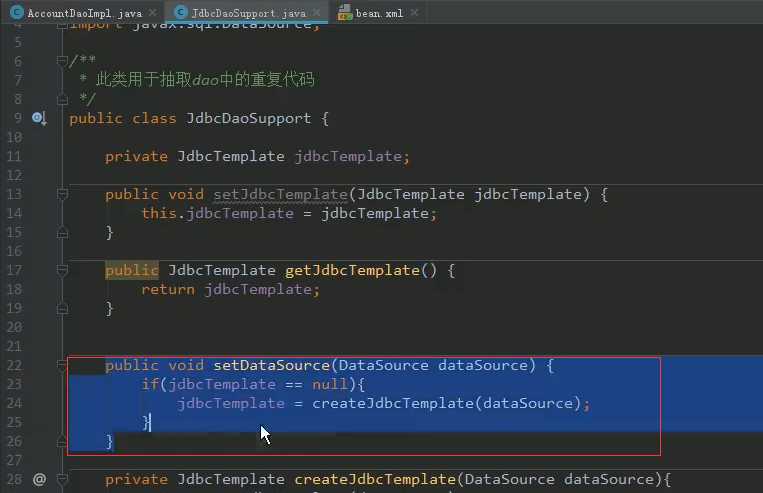Close the JdbcDaoSupport.java tab

coord(317,13)
